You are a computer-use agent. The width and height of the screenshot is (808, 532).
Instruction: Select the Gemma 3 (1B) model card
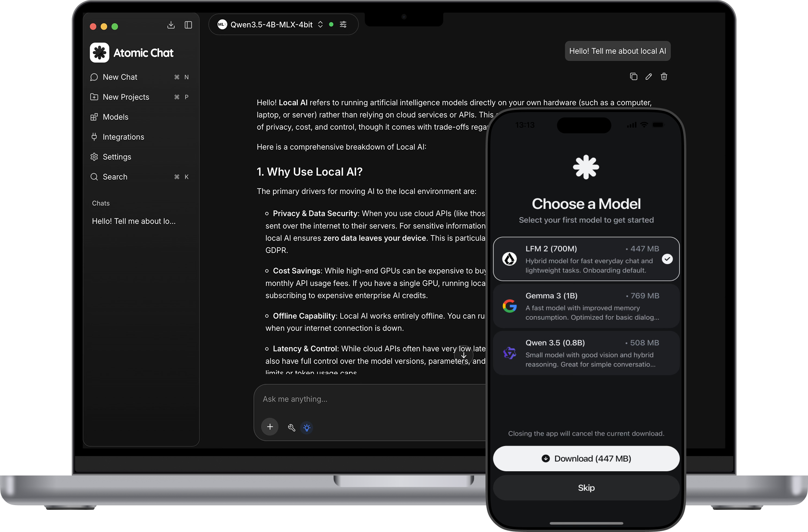(x=586, y=306)
